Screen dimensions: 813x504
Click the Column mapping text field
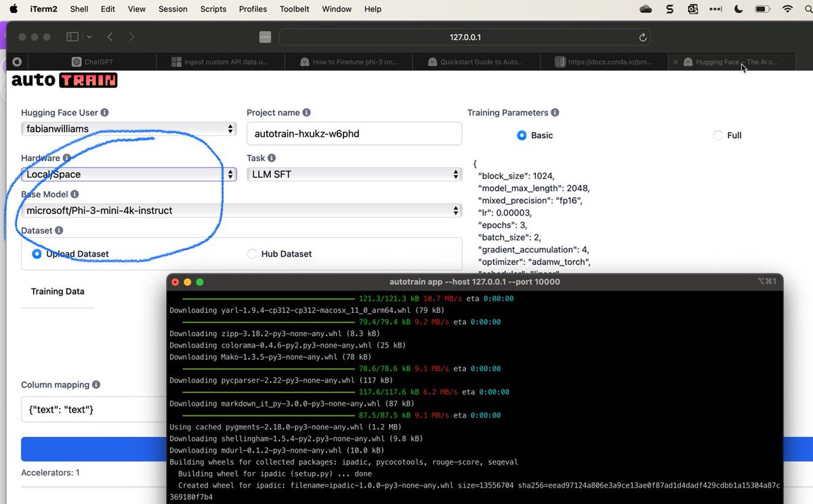(93, 409)
